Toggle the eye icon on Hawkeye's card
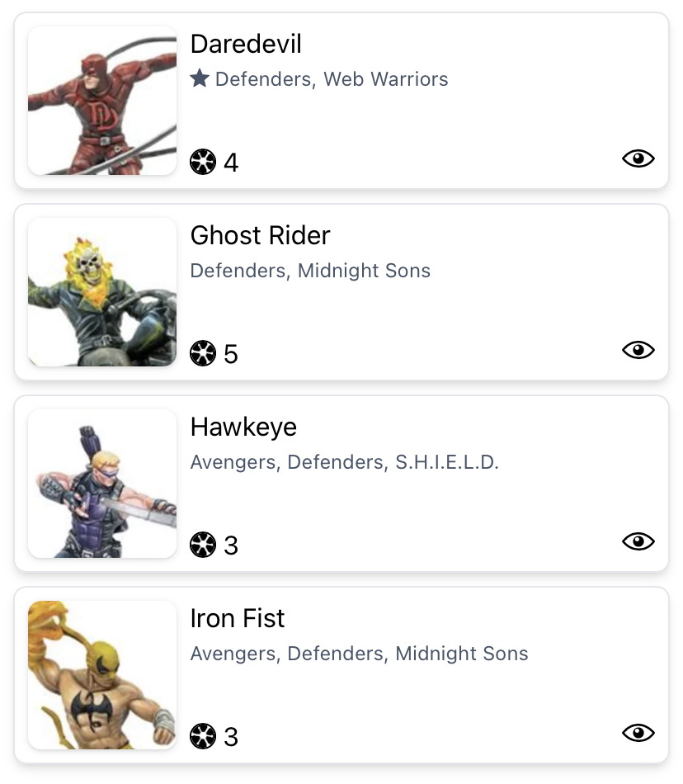 [638, 541]
